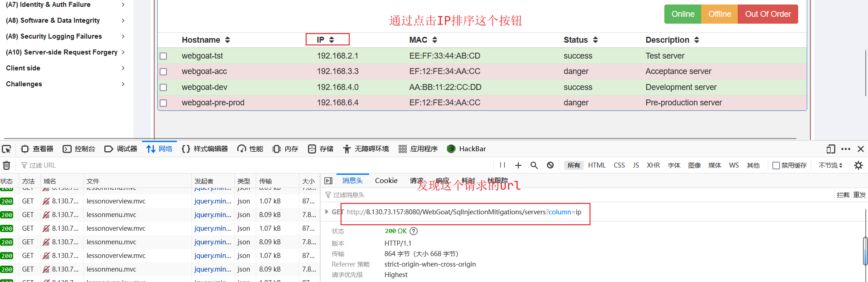Click the Resend (重发) button
The width and height of the screenshot is (868, 282).
pos(859,195)
